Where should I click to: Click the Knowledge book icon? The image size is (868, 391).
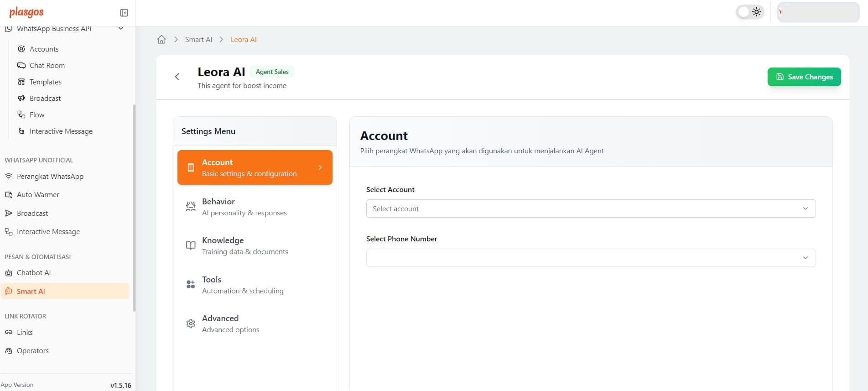[x=191, y=245]
